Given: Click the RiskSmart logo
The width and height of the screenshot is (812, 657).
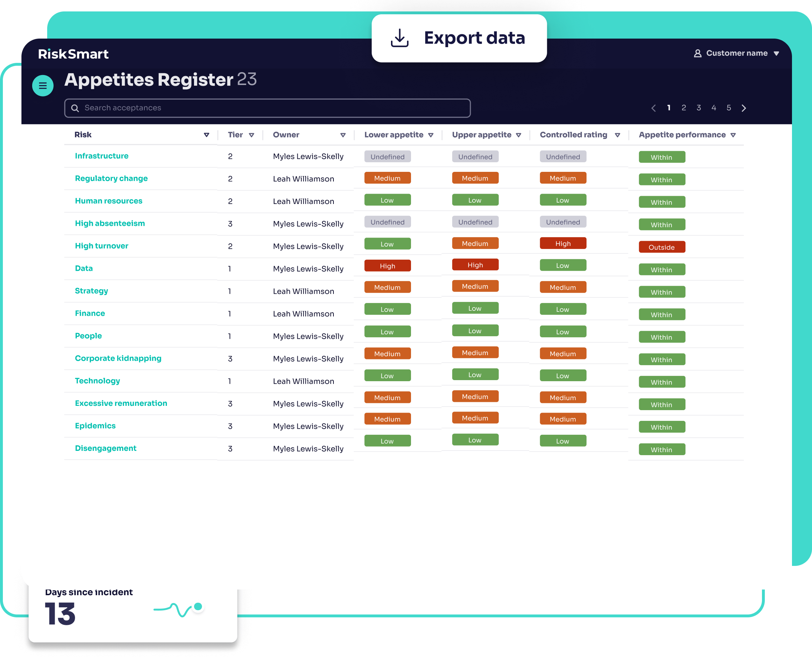Looking at the screenshot, I should tap(73, 54).
